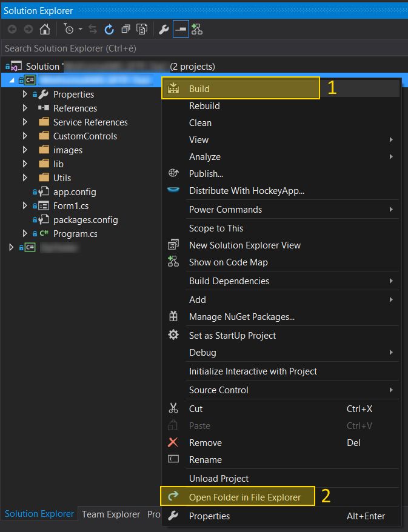The image size is (408, 532).
Task: Open the Debug submenu
Action: 280,353
